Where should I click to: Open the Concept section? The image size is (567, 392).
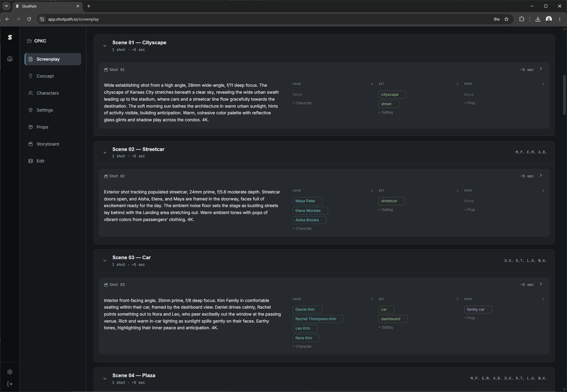point(53,76)
